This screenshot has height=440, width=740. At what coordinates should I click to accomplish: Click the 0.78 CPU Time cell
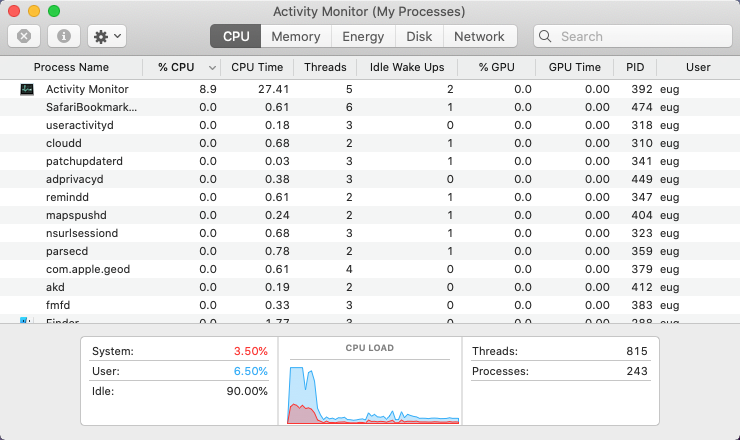click(x=277, y=251)
